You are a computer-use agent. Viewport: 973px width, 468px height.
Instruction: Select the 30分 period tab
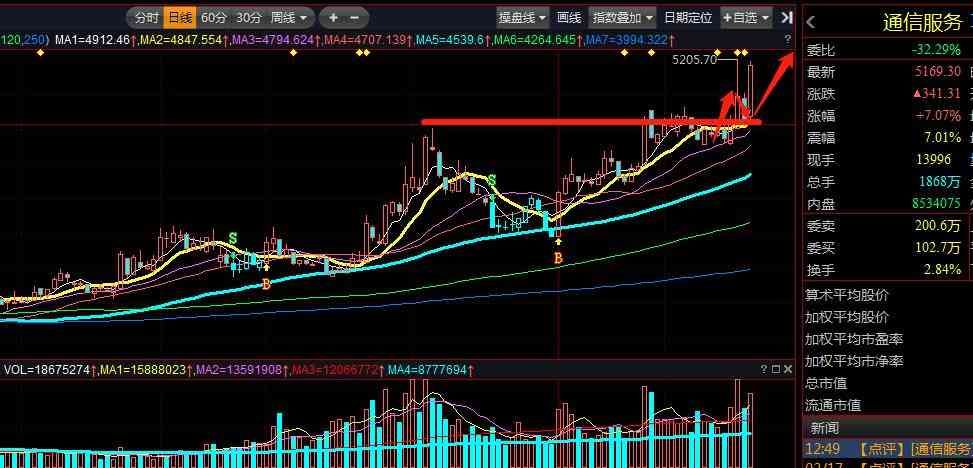[x=249, y=18]
